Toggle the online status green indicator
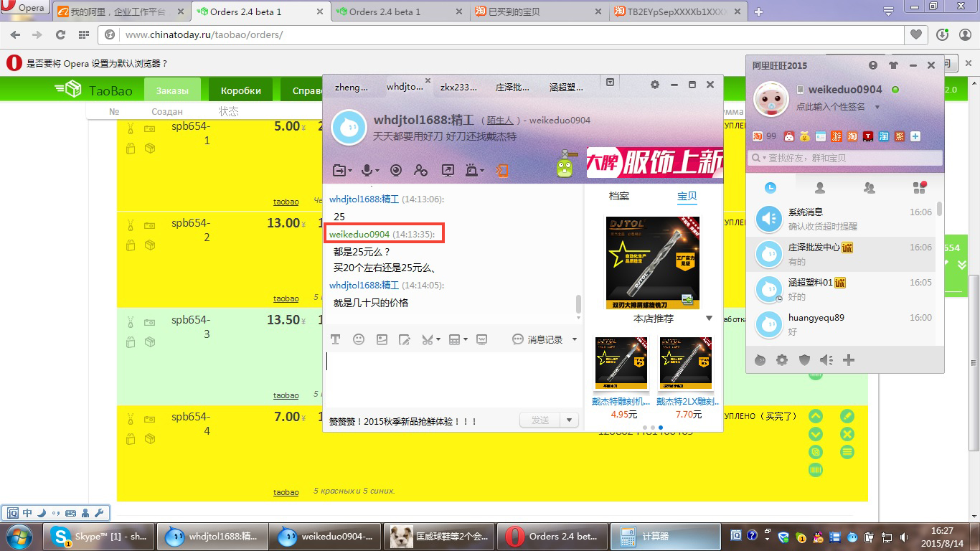Image resolution: width=980 pixels, height=551 pixels. click(x=895, y=90)
